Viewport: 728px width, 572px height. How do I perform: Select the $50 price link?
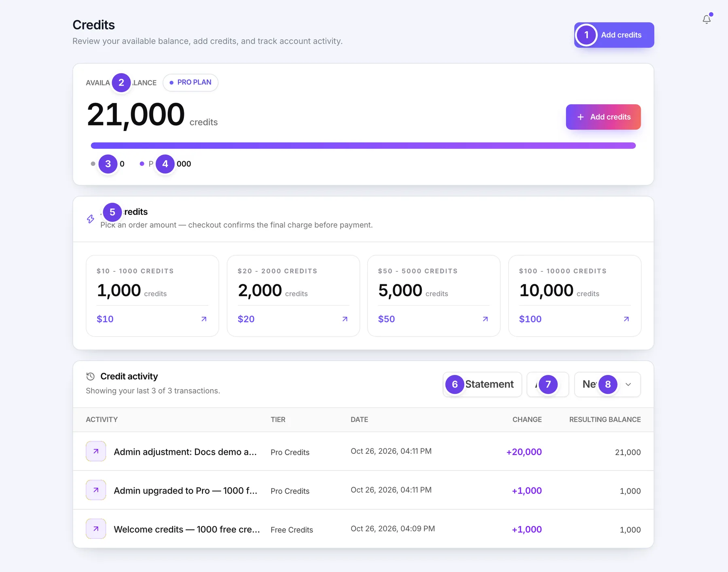point(386,319)
